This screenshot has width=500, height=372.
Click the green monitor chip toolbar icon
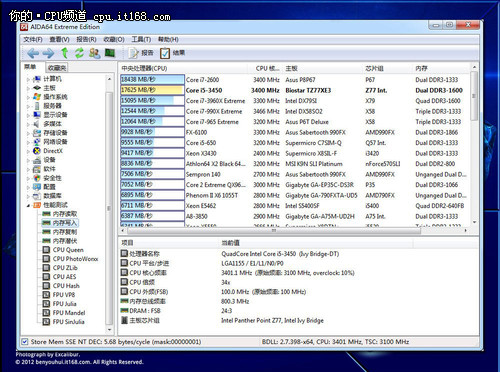point(110,53)
